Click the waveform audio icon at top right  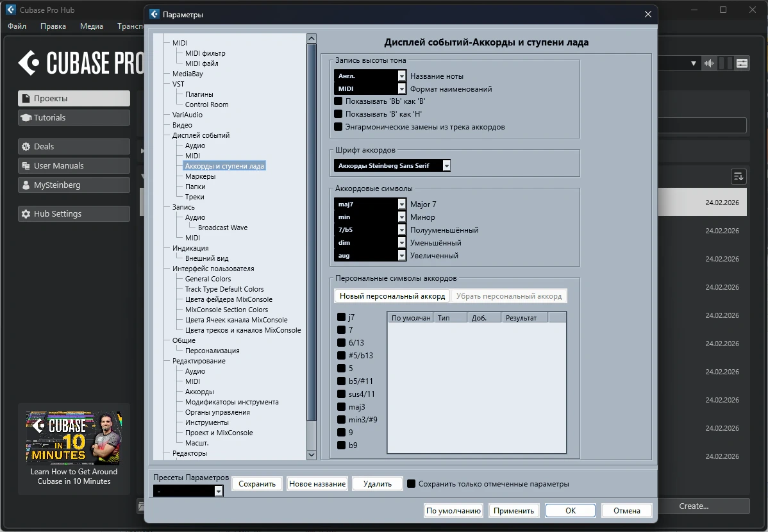point(709,63)
